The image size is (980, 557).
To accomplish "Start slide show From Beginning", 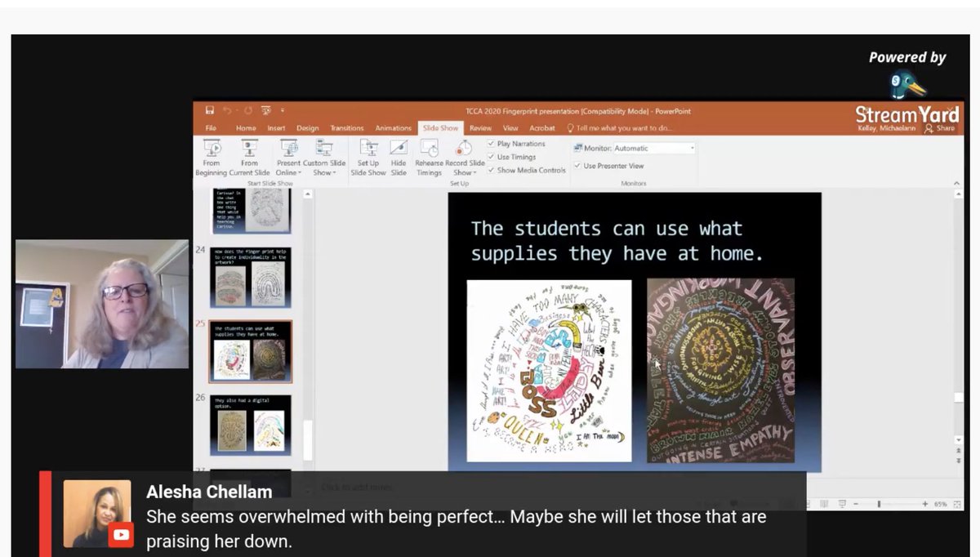I will (x=212, y=158).
